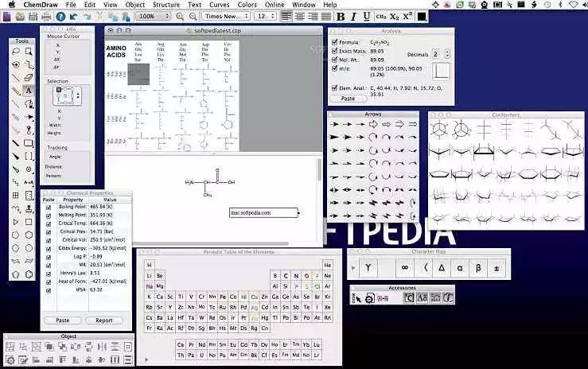Click selection anchor stepper in Info

click(x=78, y=96)
